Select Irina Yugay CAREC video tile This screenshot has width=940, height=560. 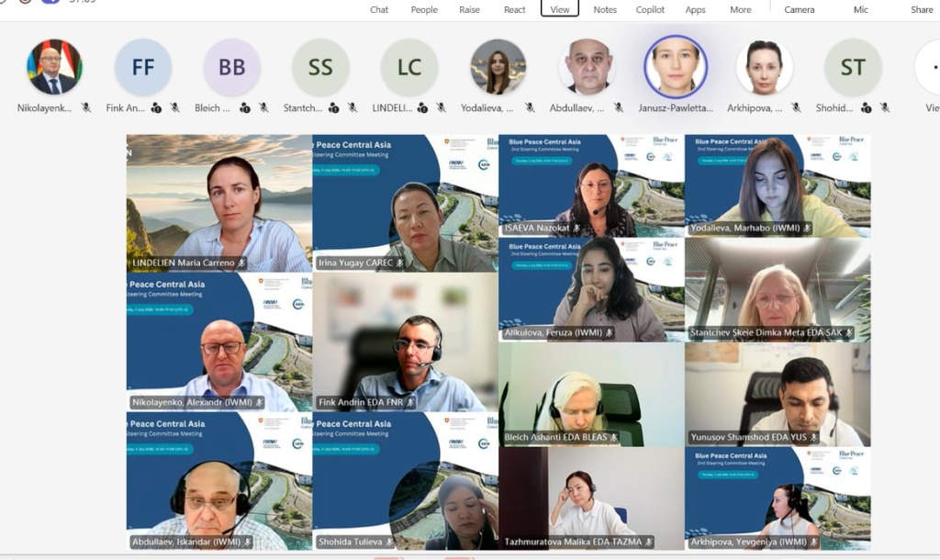pos(405,203)
